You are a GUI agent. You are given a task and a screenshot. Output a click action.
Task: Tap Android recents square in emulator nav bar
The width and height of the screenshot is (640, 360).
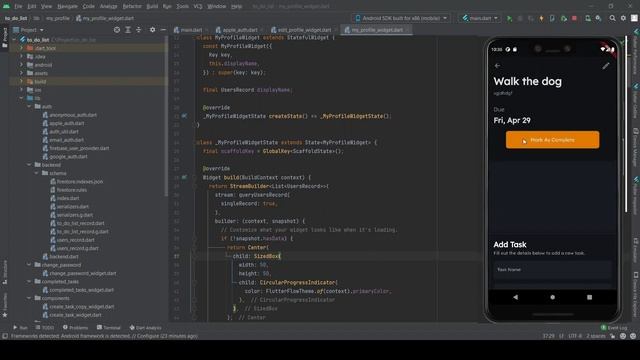pyautogui.click(x=589, y=297)
